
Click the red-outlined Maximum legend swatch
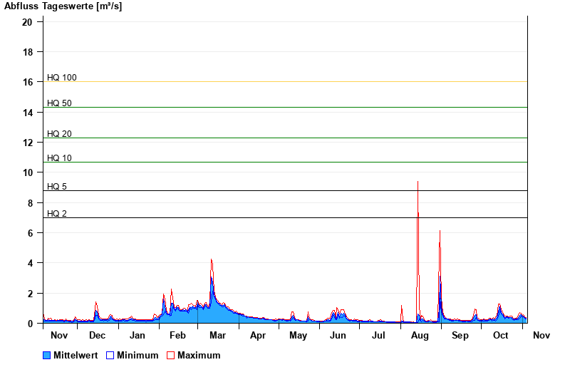click(170, 355)
